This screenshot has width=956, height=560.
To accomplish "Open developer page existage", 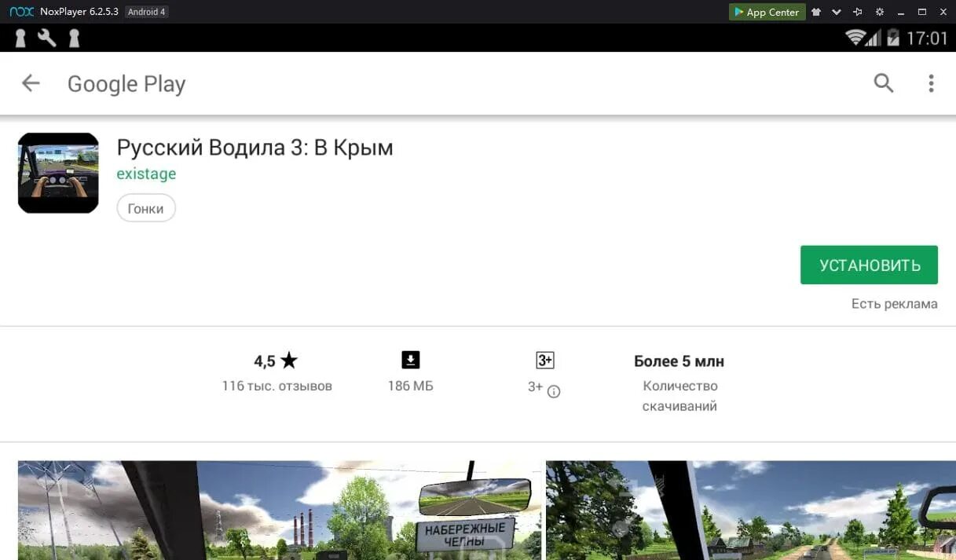I will point(146,174).
